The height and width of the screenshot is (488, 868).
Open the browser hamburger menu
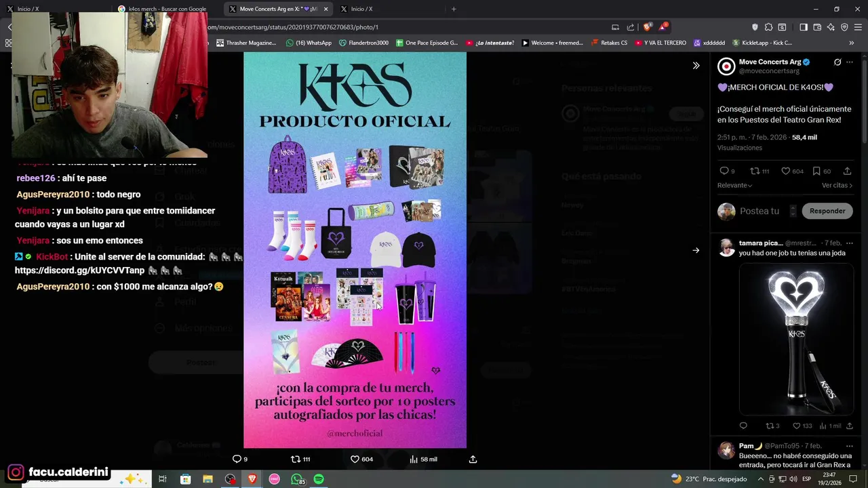pos(858,27)
